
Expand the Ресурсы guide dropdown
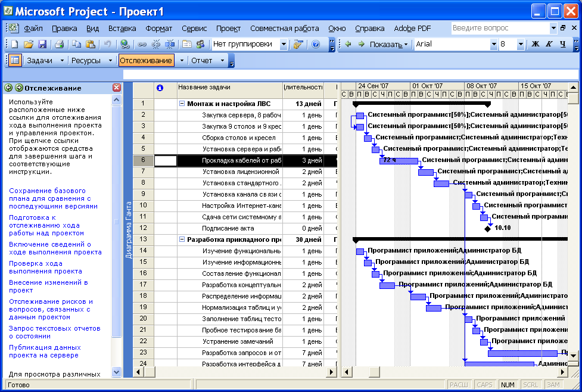tap(110, 61)
